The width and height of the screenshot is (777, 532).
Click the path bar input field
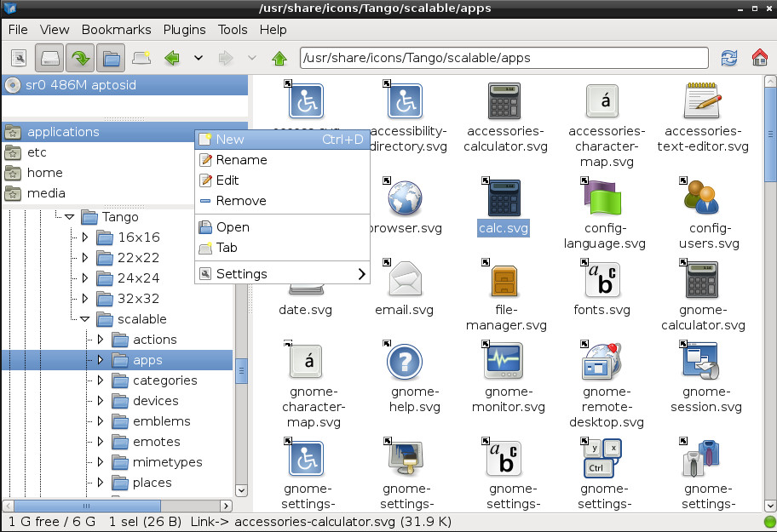(x=504, y=58)
